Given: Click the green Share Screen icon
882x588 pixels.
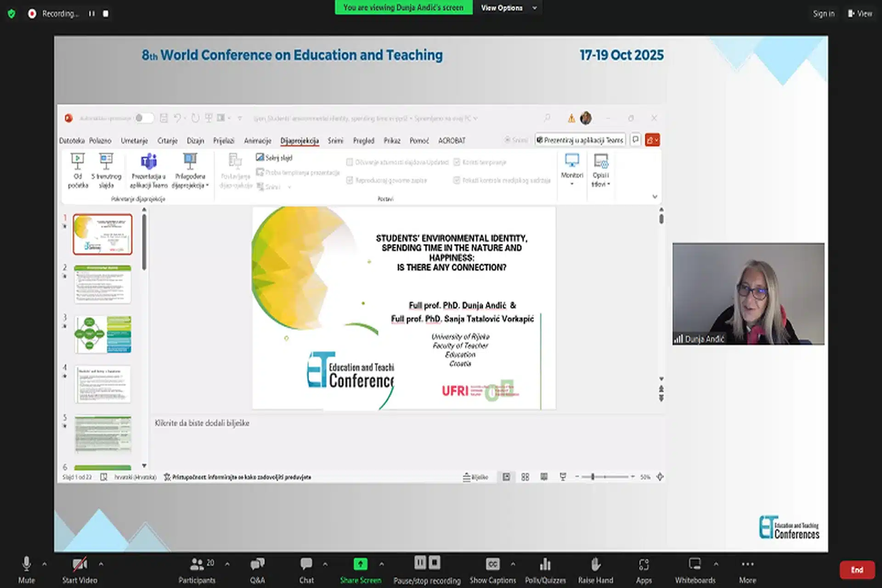Looking at the screenshot, I should point(360,564).
